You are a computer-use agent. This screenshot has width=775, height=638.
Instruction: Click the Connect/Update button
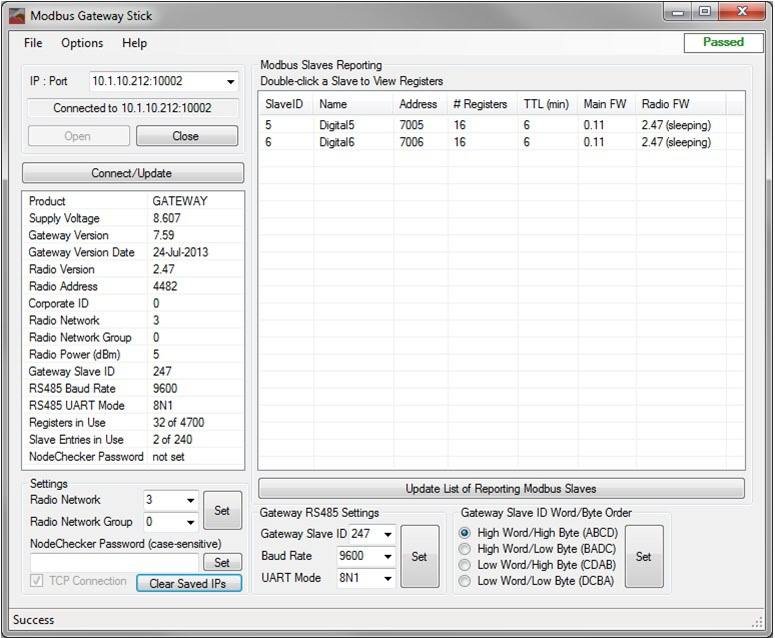tap(132, 173)
